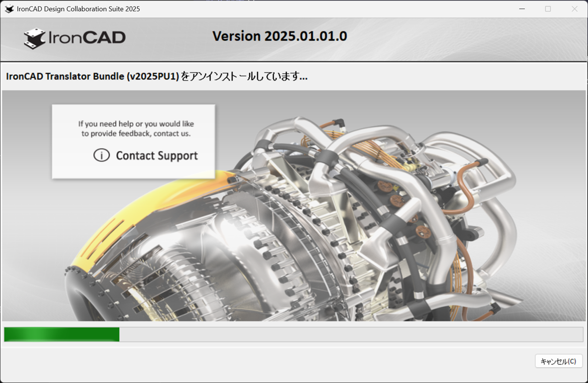Click the green filled part of progress bar

pyautogui.click(x=61, y=334)
